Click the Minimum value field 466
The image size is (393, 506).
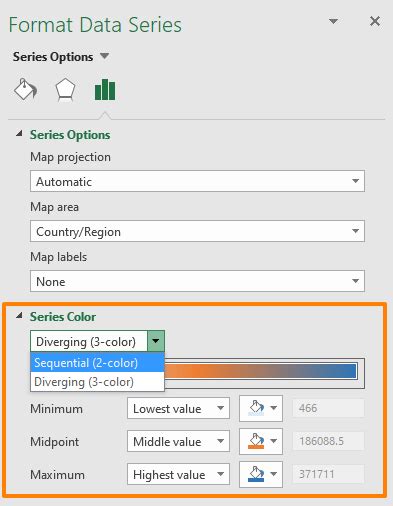point(328,408)
